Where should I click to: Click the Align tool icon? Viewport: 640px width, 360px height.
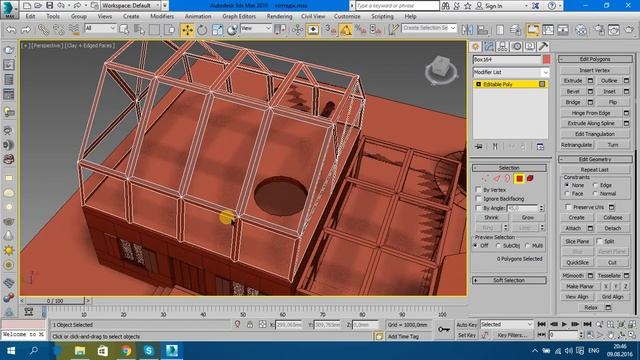482,29
